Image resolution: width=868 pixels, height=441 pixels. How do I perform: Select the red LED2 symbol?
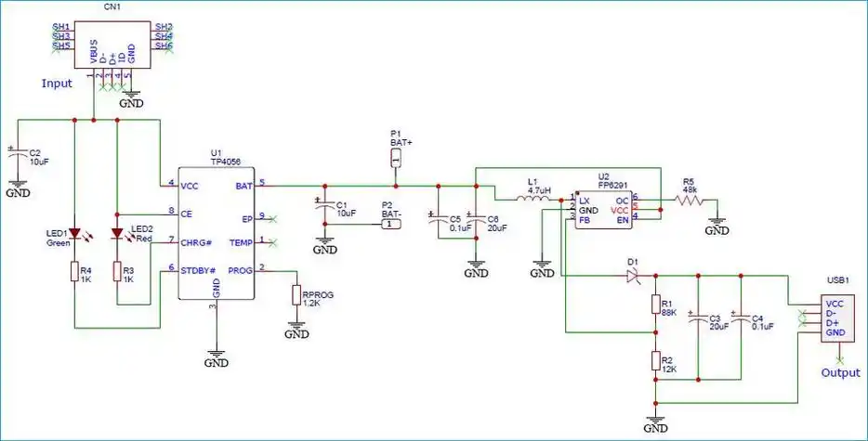coord(117,233)
